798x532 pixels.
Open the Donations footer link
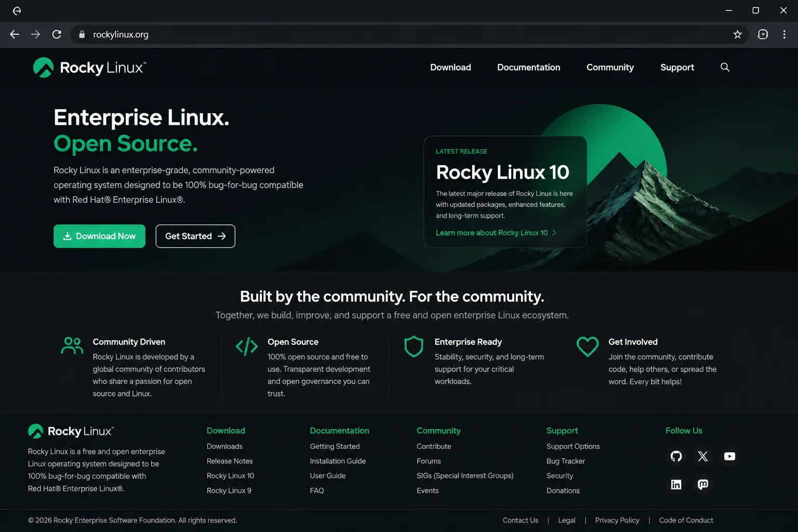[563, 490]
